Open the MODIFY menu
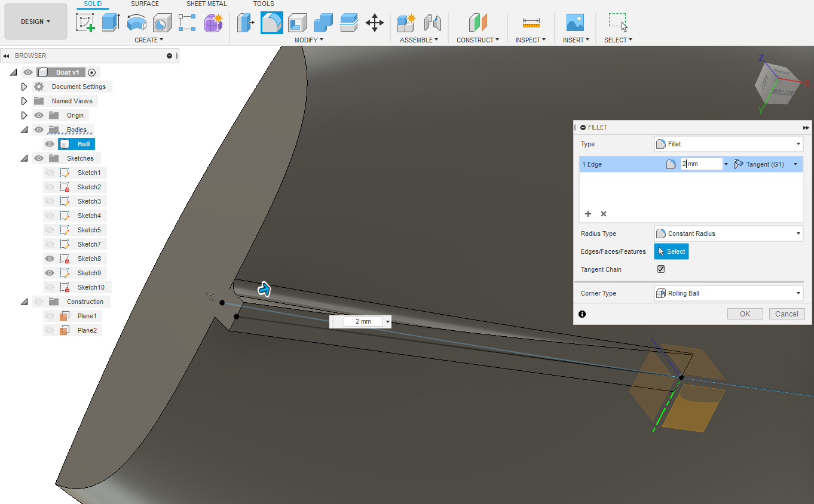This screenshot has height=504, width=814. (x=309, y=40)
